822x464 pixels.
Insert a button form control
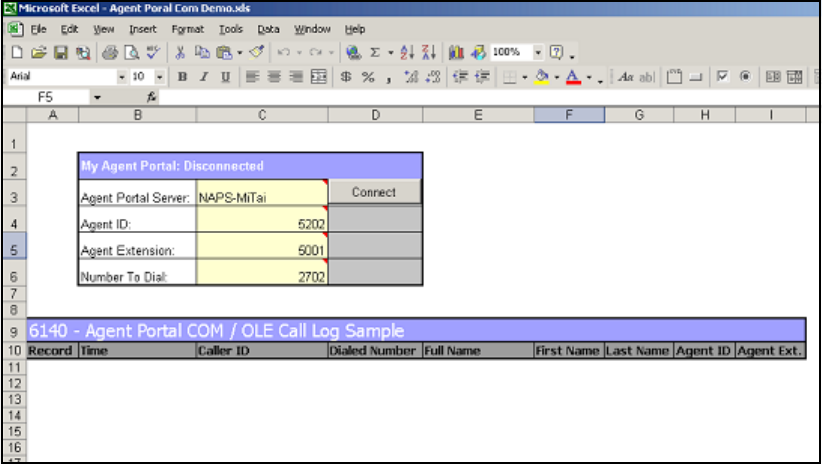pyautogui.click(x=696, y=77)
